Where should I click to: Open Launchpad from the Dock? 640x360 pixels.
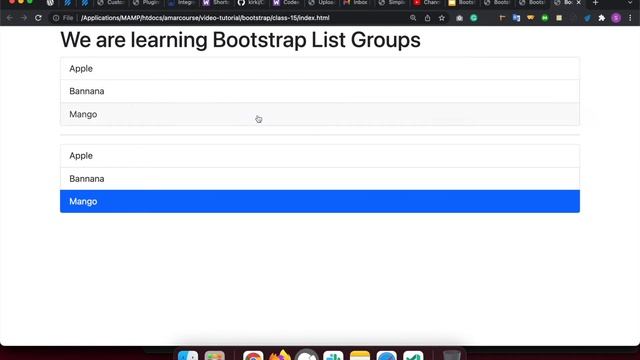pos(215,356)
